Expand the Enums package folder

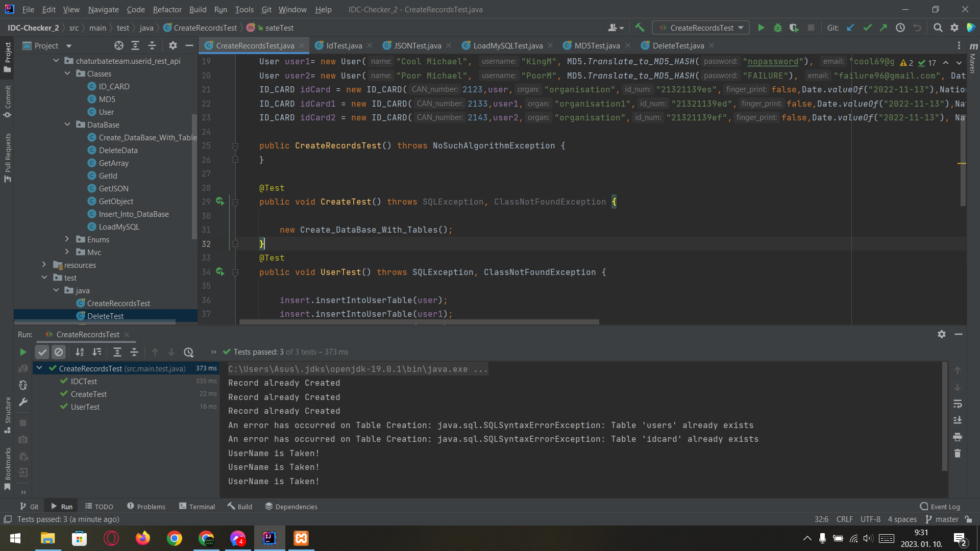(67, 239)
